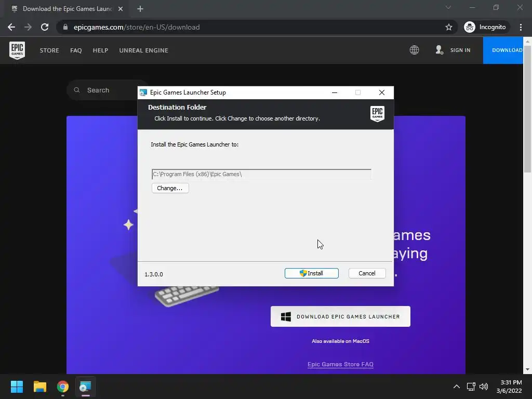Click the address bar URL
Image resolution: width=532 pixels, height=399 pixels.
pyautogui.click(x=137, y=27)
